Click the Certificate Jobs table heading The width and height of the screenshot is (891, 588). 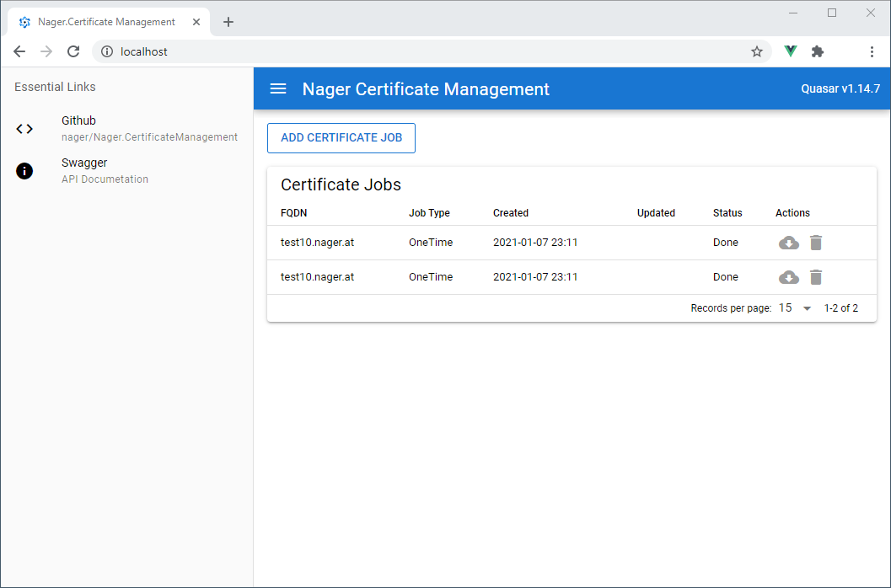point(341,184)
